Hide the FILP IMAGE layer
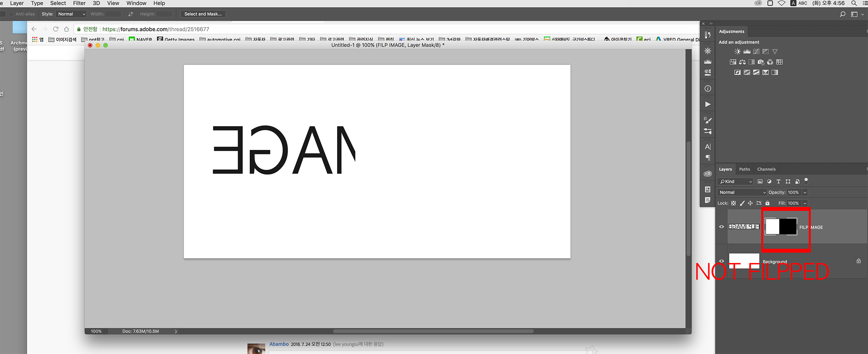 (x=721, y=227)
